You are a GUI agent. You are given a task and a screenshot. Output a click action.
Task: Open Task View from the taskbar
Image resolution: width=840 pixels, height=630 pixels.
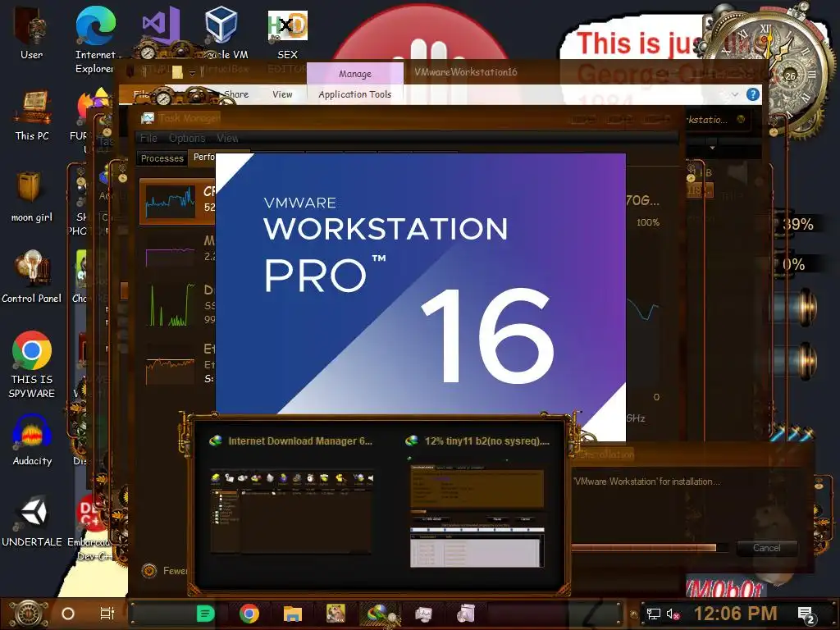pyautogui.click(x=107, y=614)
